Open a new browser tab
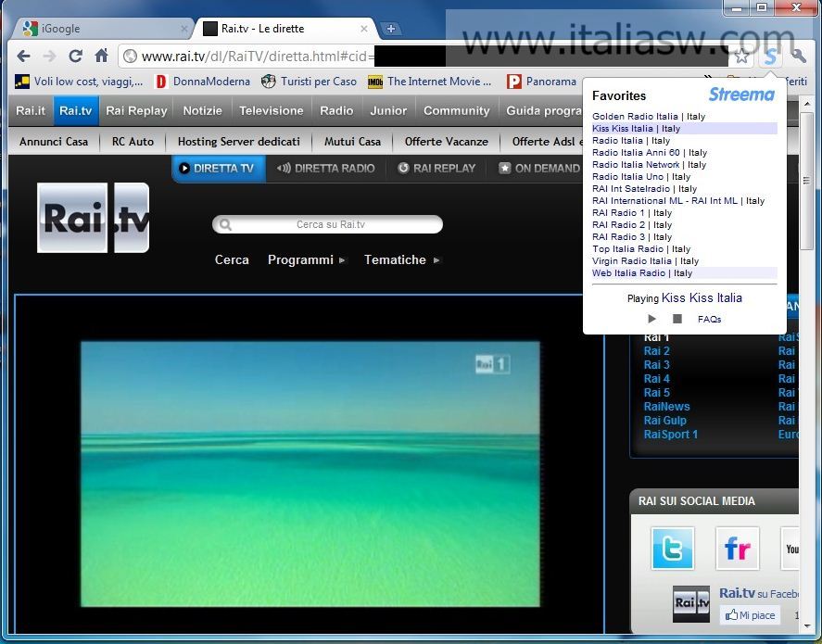Viewport: 822px width, 644px height. tap(390, 29)
